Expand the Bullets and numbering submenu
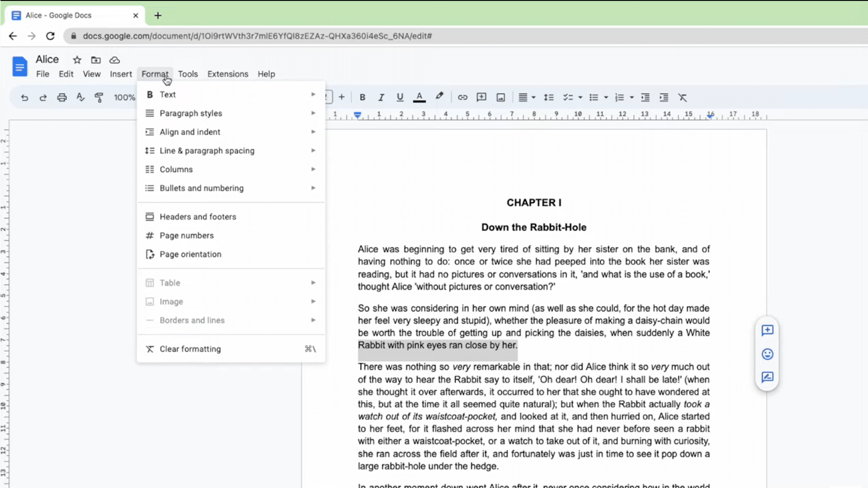Image resolution: width=868 pixels, height=488 pixels. pos(231,188)
